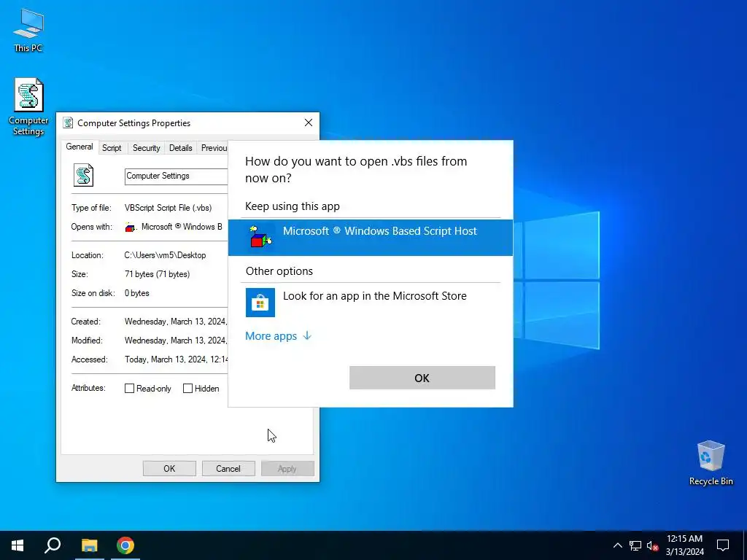Switch to the Previous Versions tab
Image resolution: width=747 pixels, height=560 pixels.
point(214,148)
